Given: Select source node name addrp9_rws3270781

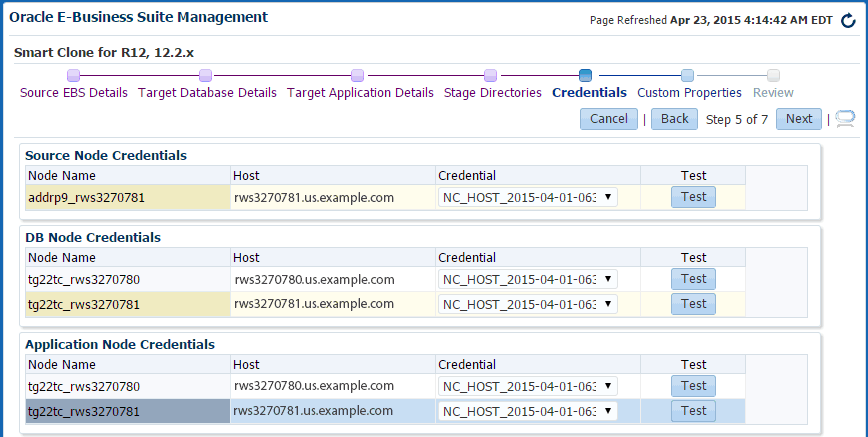Looking at the screenshot, I should (86, 198).
